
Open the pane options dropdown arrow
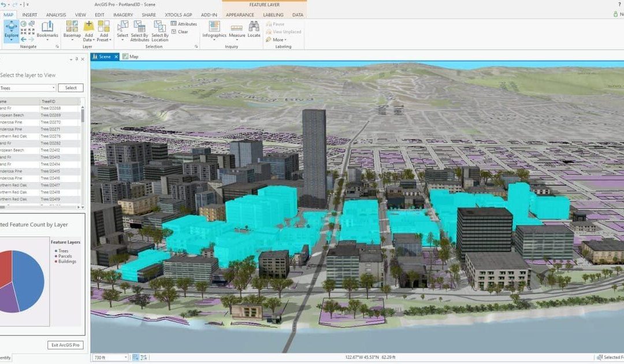pos(71,60)
